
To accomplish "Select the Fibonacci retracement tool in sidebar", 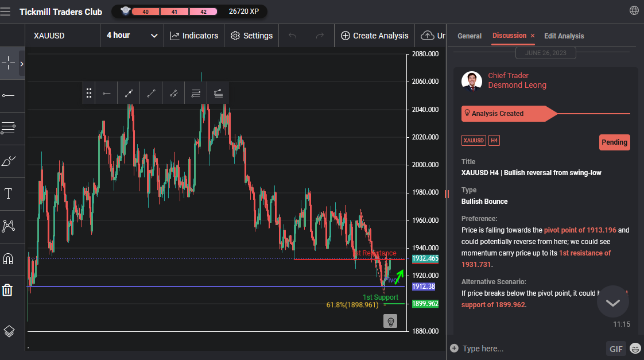I will click(x=8, y=128).
